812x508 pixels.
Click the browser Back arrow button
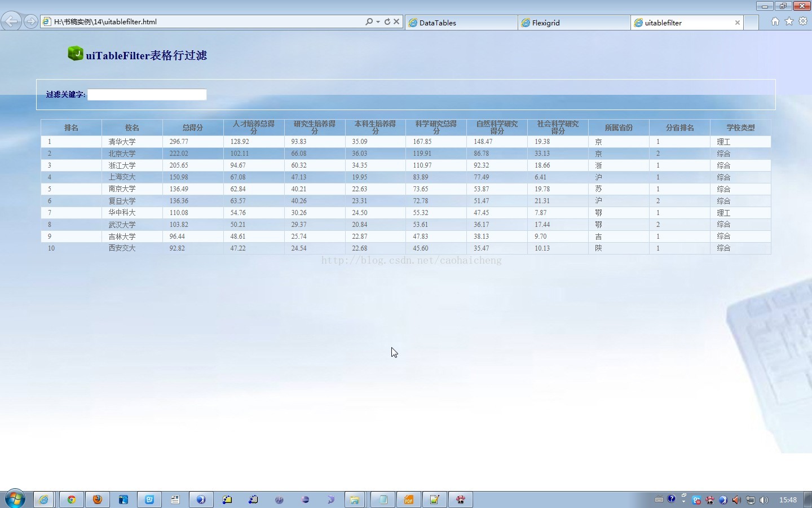[x=11, y=21]
